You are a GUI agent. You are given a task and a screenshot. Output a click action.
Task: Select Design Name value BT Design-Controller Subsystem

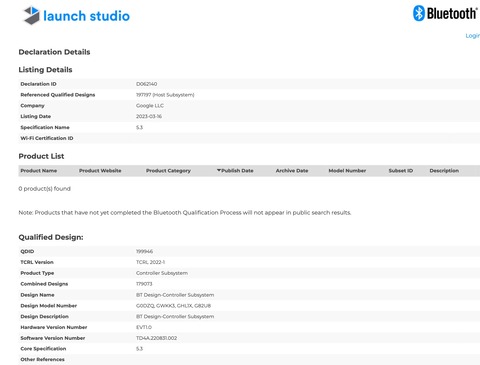[175, 295]
